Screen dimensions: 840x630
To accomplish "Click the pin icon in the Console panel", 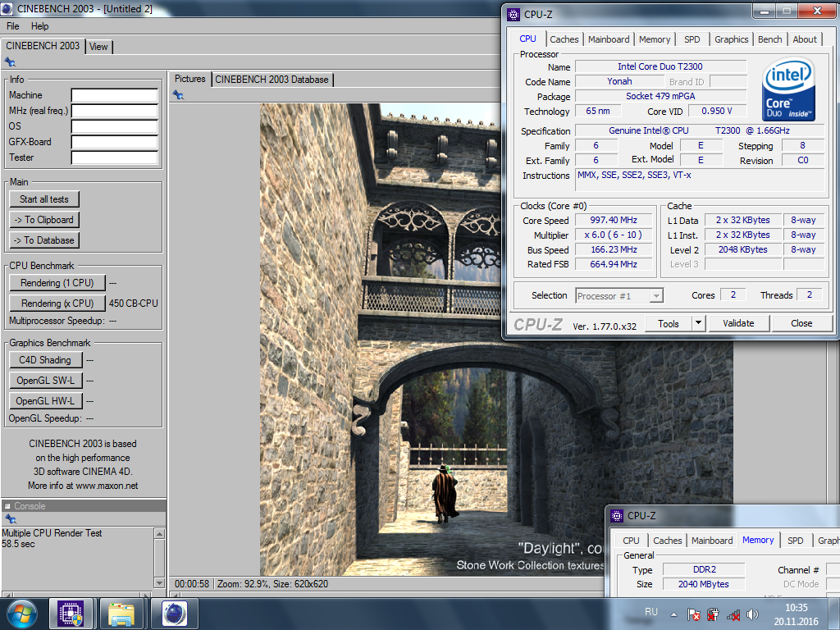I will 10,519.
